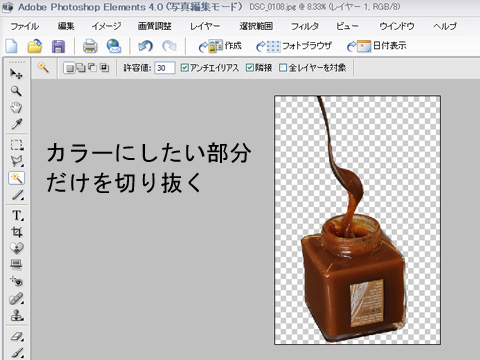The height and width of the screenshot is (360, 480).
Task: Select the Cookie Cutter heart tool
Action: pos(16,248)
